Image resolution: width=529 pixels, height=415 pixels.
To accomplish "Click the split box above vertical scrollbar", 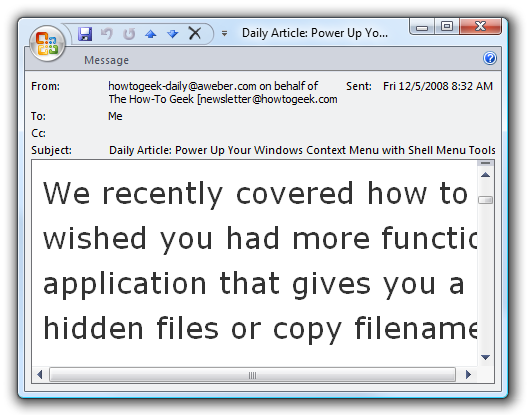I will pyautogui.click(x=485, y=163).
